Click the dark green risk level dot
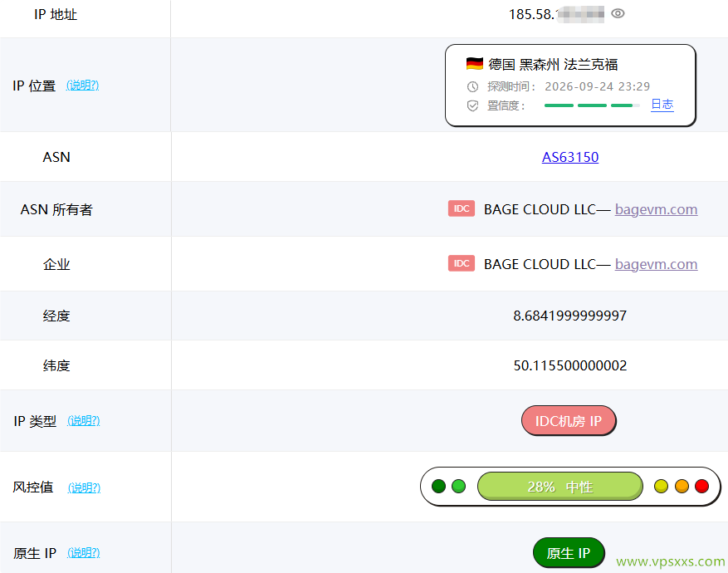Screen dimensions: 728x573 tap(438, 486)
